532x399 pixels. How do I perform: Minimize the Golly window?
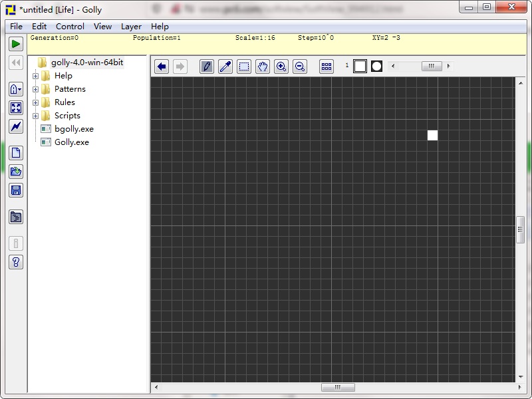pos(469,7)
